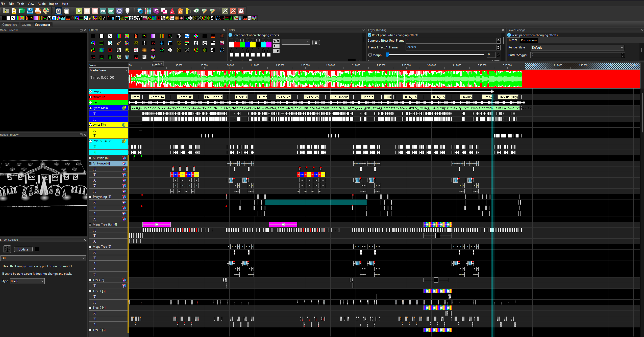Screen dimensions: 644x337
Task: Select the Faces effect in Effects panel
Action: [x=187, y=36]
